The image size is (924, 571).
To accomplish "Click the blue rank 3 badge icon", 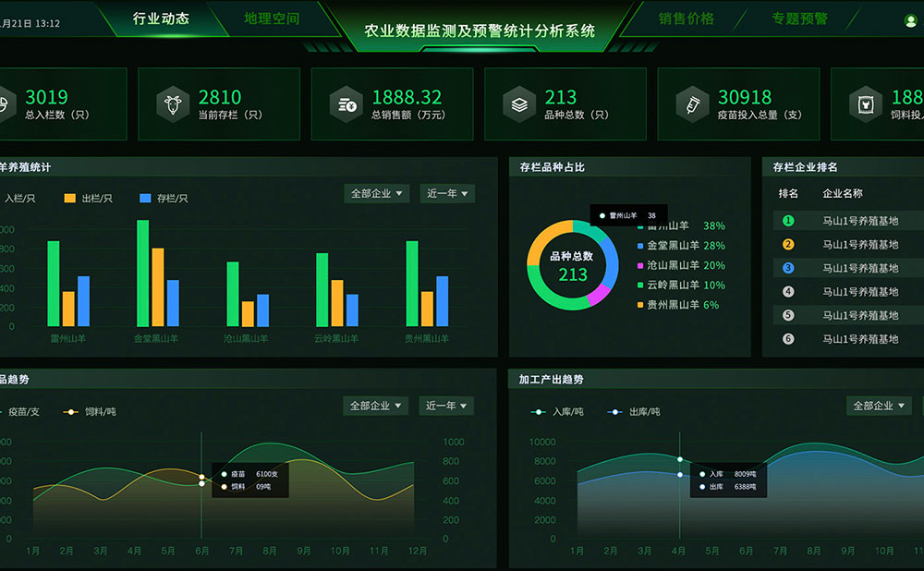I will (x=787, y=267).
